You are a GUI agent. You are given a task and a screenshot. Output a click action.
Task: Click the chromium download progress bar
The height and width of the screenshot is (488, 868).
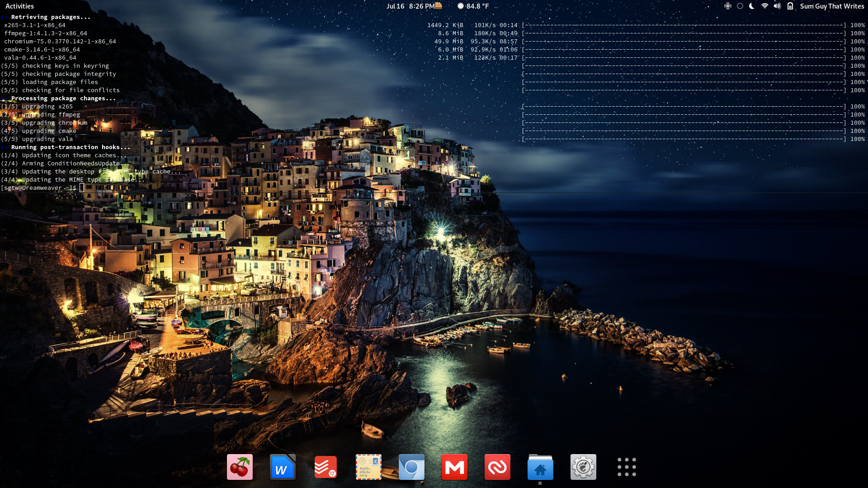684,42
